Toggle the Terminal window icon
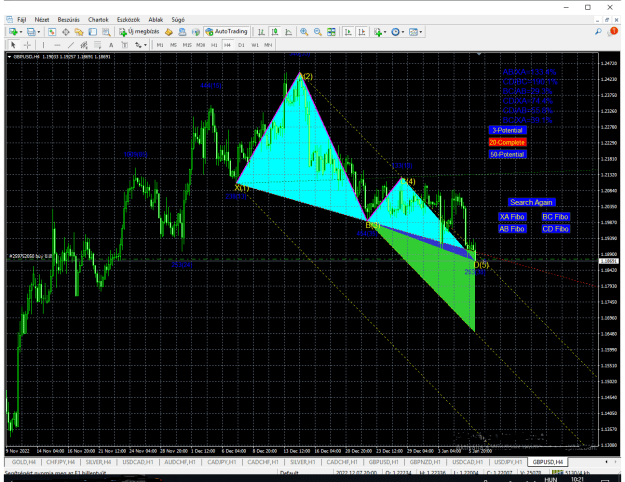Viewport: 625px width, 482px height. [92, 32]
